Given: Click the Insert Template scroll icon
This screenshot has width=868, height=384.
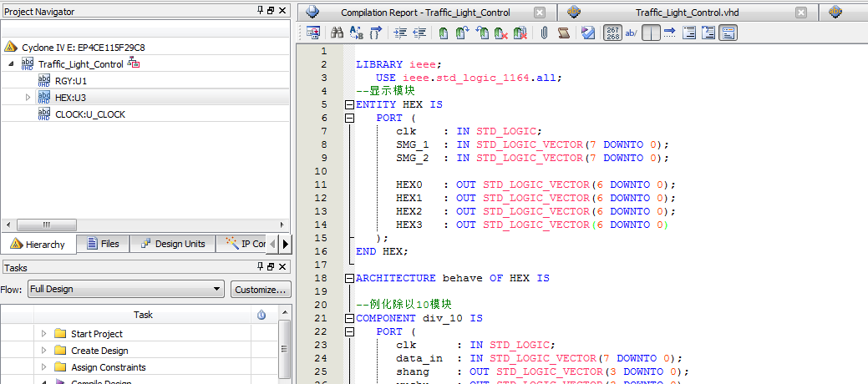Looking at the screenshot, I should [563, 33].
